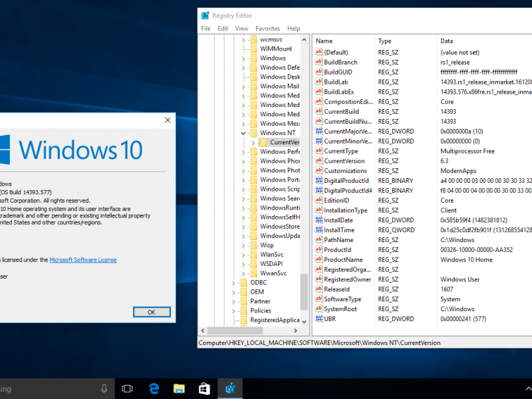This screenshot has width=532, height=399.
Task: Expand the WwanSvc key
Action: [243, 273]
